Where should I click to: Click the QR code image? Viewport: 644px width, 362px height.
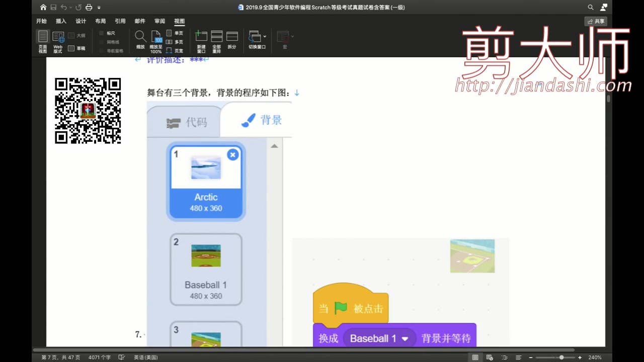88,111
